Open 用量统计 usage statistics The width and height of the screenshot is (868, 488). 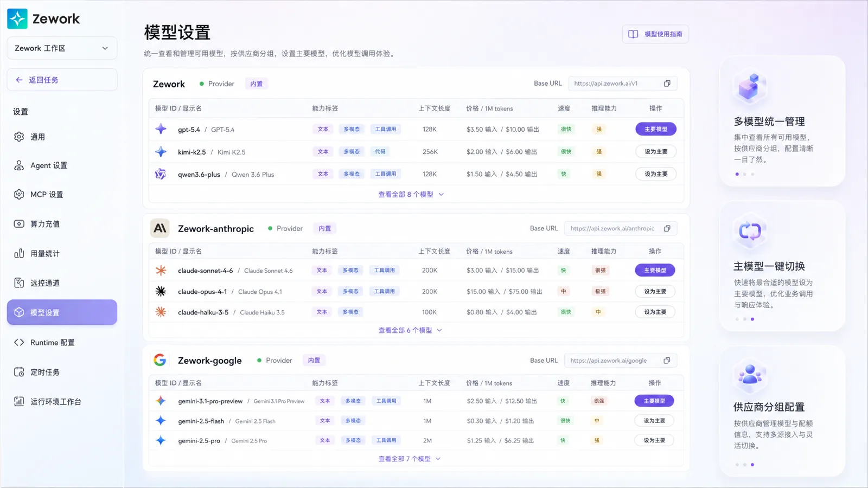pos(62,253)
